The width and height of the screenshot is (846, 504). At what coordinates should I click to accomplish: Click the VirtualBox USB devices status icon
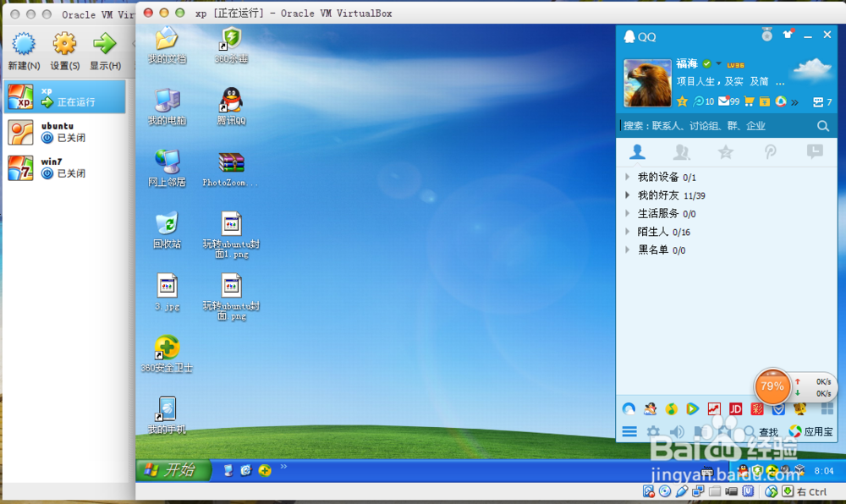click(x=683, y=490)
